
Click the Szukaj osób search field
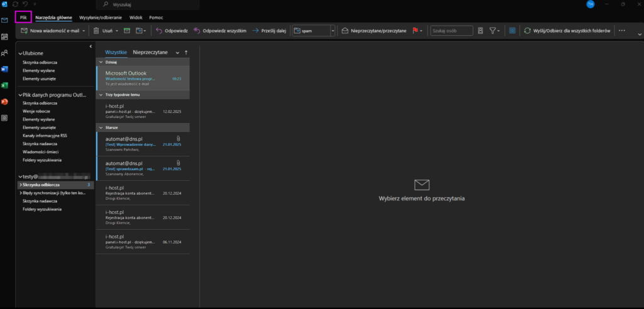pos(452,30)
